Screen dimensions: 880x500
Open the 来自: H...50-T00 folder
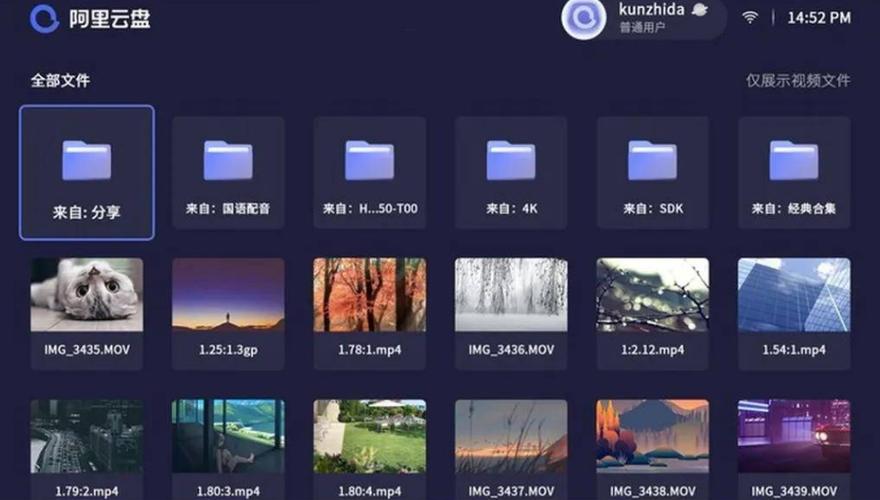(x=369, y=172)
